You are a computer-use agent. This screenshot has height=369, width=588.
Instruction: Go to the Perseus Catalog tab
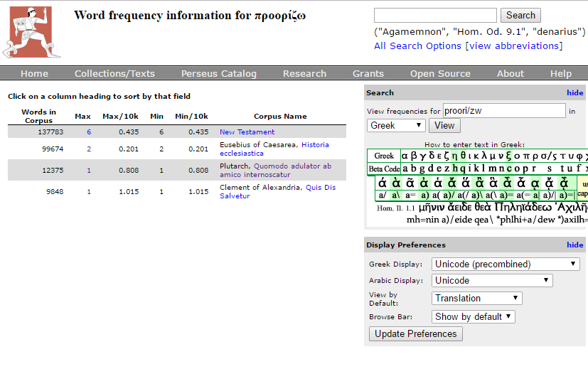(218, 73)
